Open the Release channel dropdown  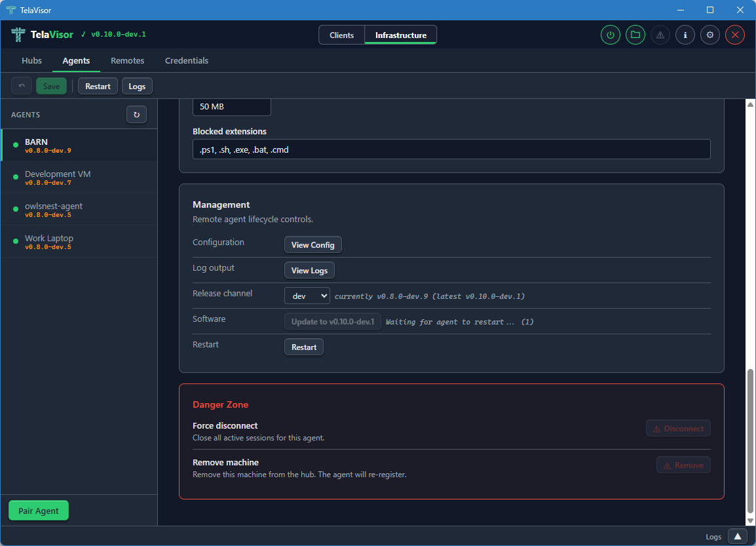click(307, 296)
